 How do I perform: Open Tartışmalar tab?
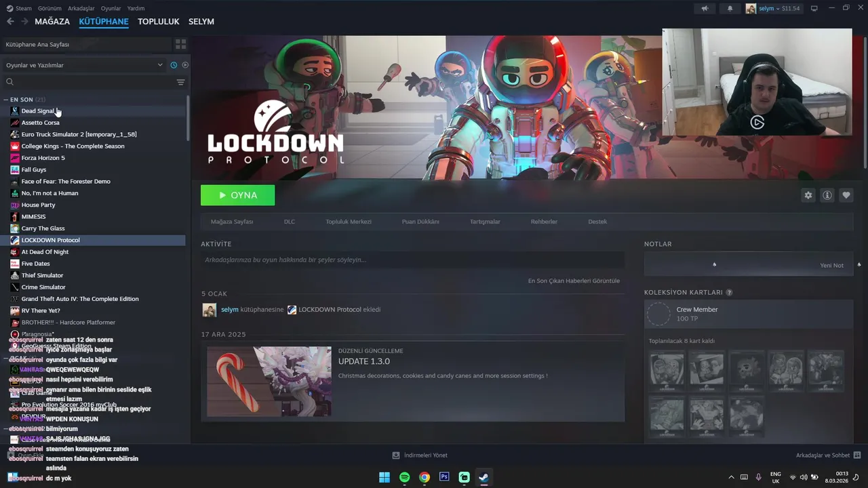click(x=485, y=222)
